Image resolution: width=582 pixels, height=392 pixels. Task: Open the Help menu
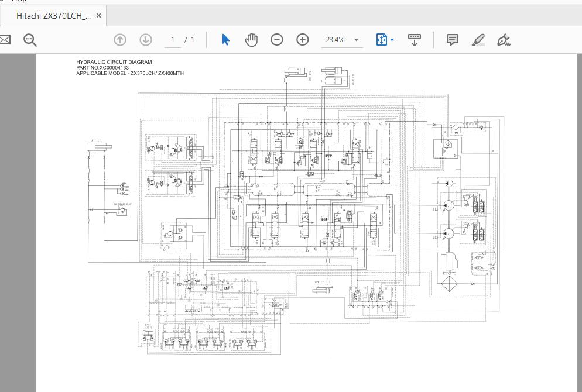(x=19, y=1)
